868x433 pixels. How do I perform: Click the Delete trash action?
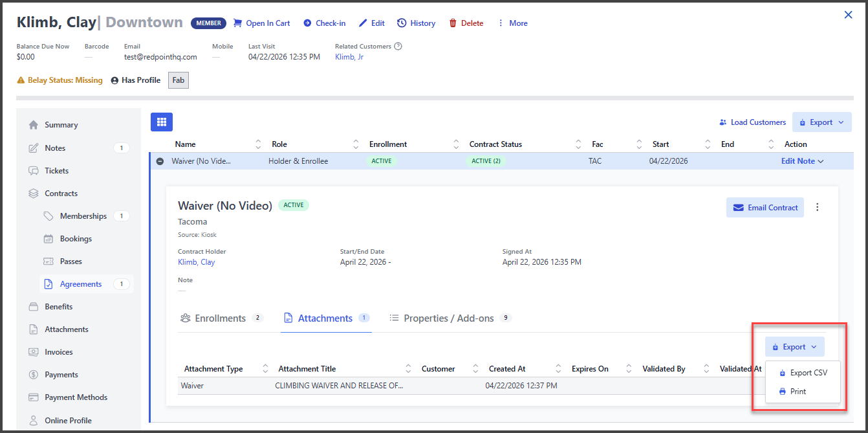(x=466, y=23)
